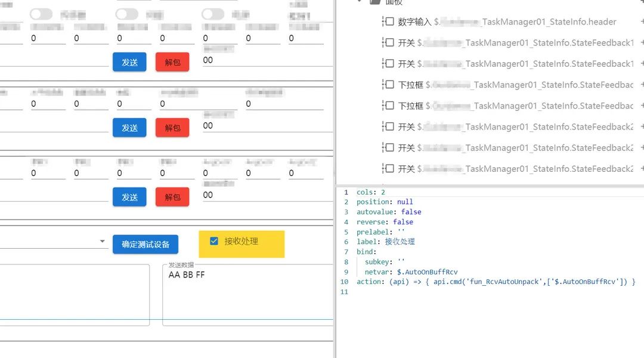Image resolution: width=644 pixels, height=358 pixels.
Task: Toggle the middle switch in the top row
Action: (x=127, y=14)
